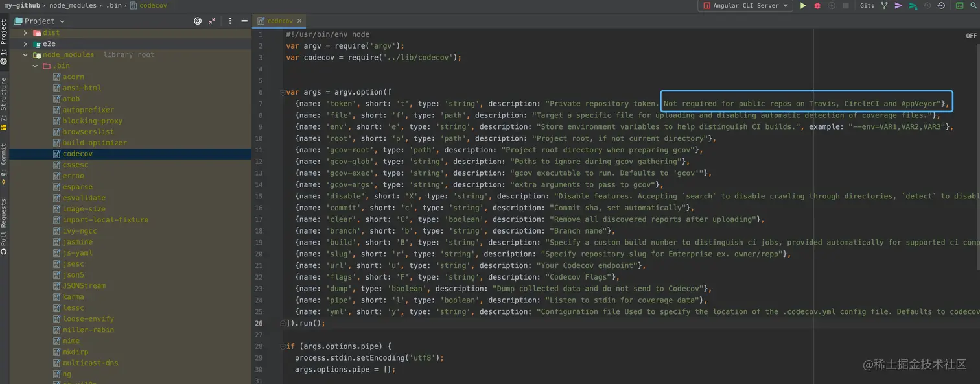Open Git history clock icon
The height and width of the screenshot is (384, 980).
click(x=927, y=5)
